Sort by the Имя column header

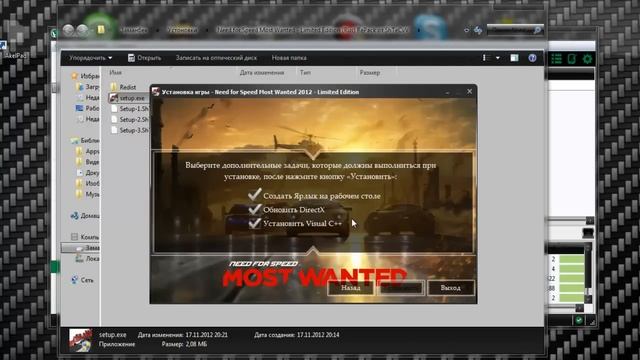(116, 72)
